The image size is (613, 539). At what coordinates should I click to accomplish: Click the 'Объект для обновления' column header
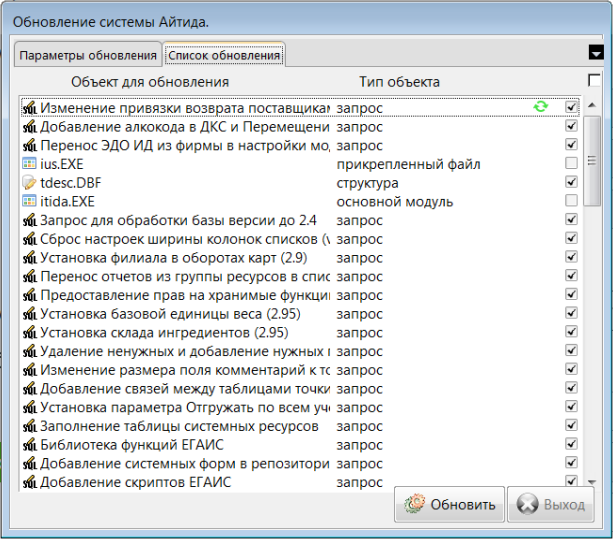(150, 82)
